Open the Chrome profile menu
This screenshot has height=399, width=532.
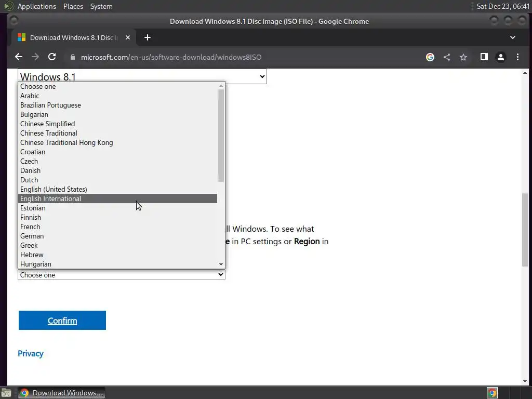[x=501, y=57]
